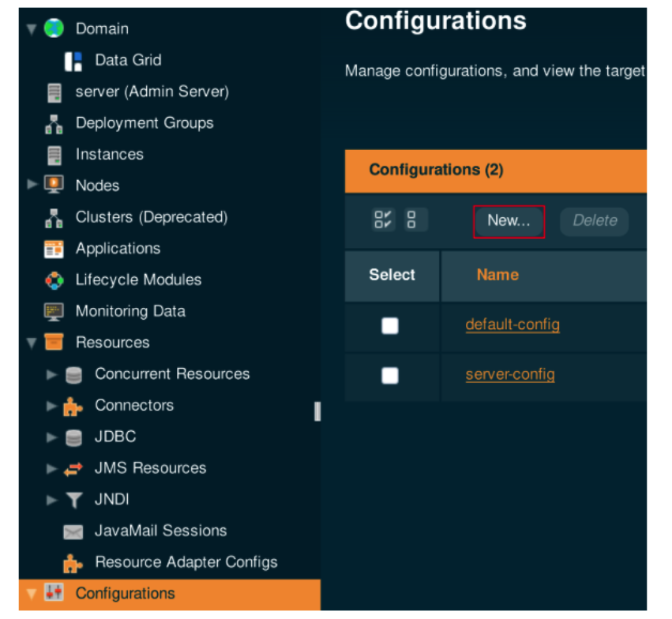Check the server-config row checkbox
The height and width of the screenshot is (619, 672).
(390, 375)
